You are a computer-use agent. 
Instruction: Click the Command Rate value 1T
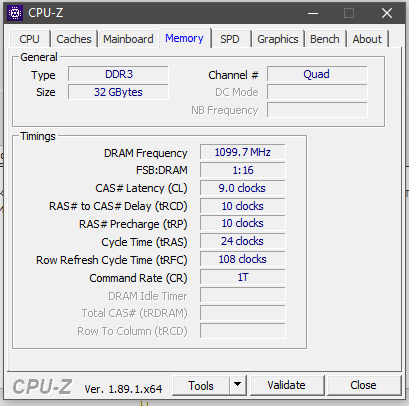pyautogui.click(x=243, y=277)
